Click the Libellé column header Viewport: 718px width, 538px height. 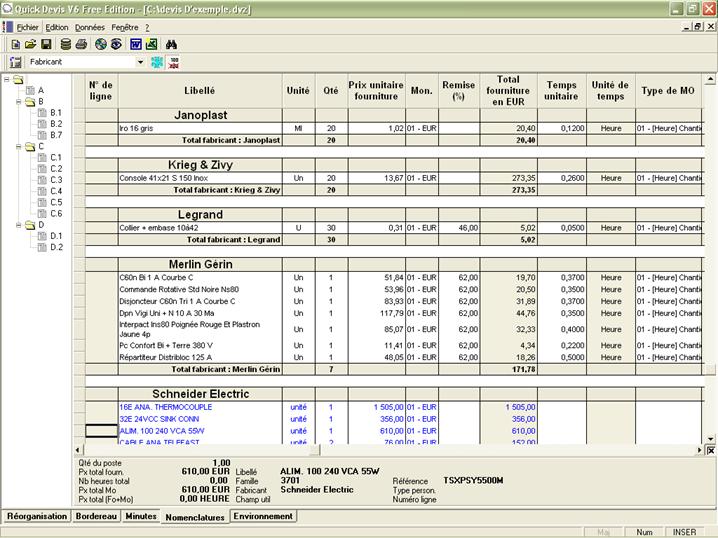point(200,91)
